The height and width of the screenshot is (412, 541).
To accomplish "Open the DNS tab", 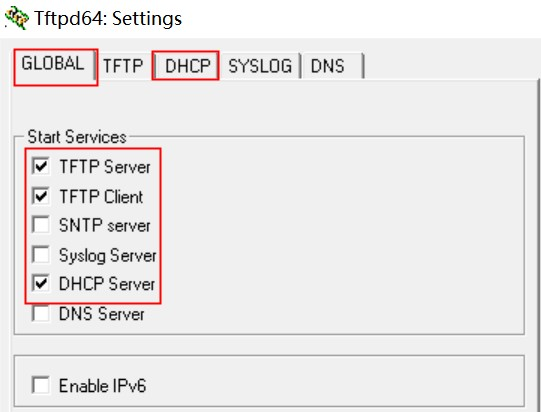I will [332, 66].
